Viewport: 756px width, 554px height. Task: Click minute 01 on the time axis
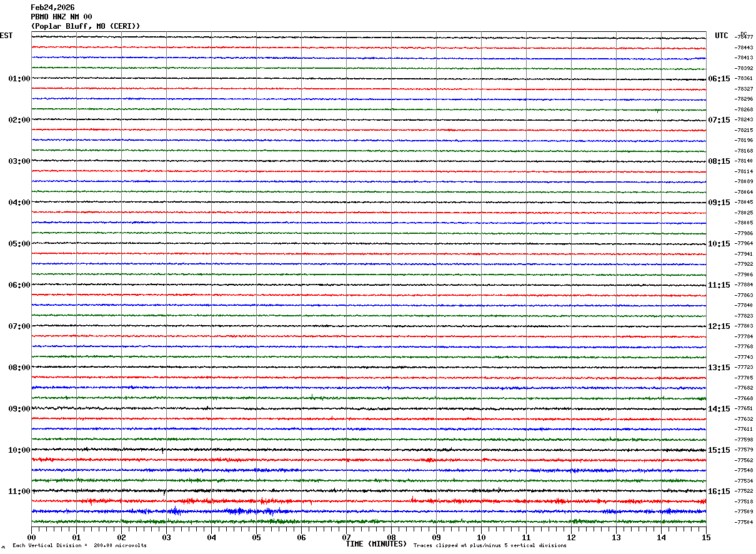pos(76,537)
